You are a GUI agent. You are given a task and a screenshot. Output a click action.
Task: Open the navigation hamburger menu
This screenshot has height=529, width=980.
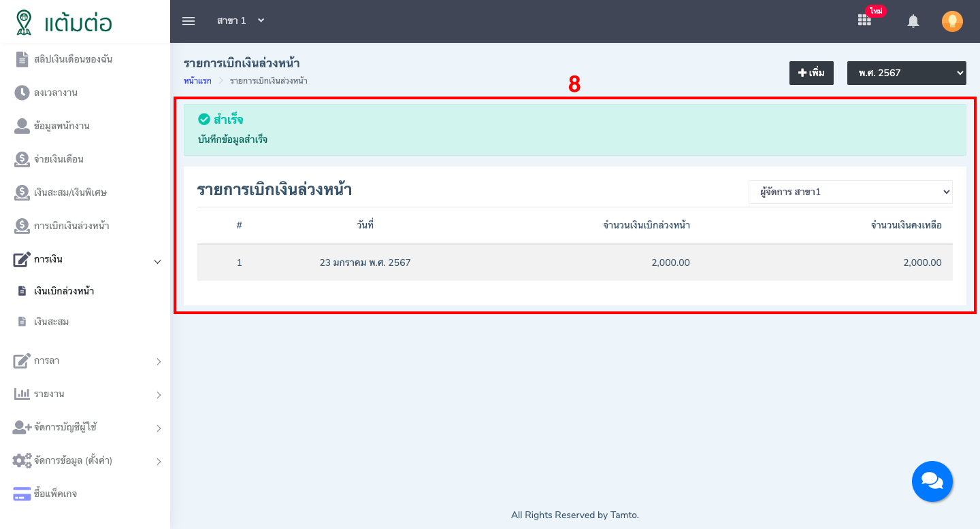point(189,21)
